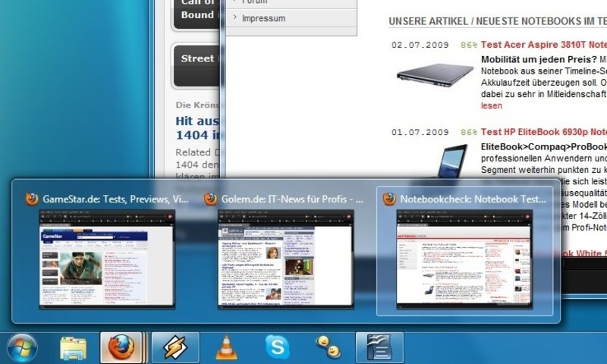This screenshot has height=364, width=607.
Task: Click the 86% rating of Acer Aspire
Action: [468, 45]
